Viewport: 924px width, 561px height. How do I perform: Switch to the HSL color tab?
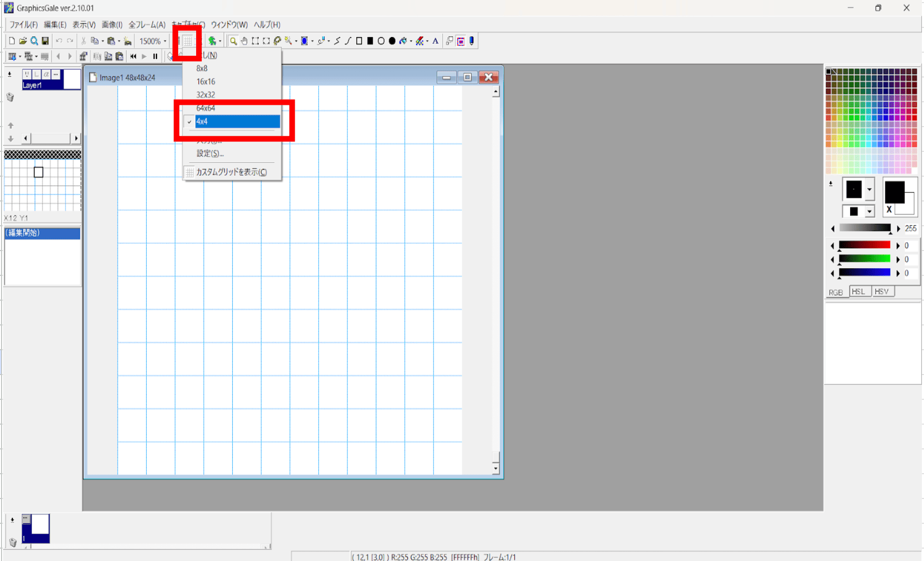pyautogui.click(x=858, y=292)
